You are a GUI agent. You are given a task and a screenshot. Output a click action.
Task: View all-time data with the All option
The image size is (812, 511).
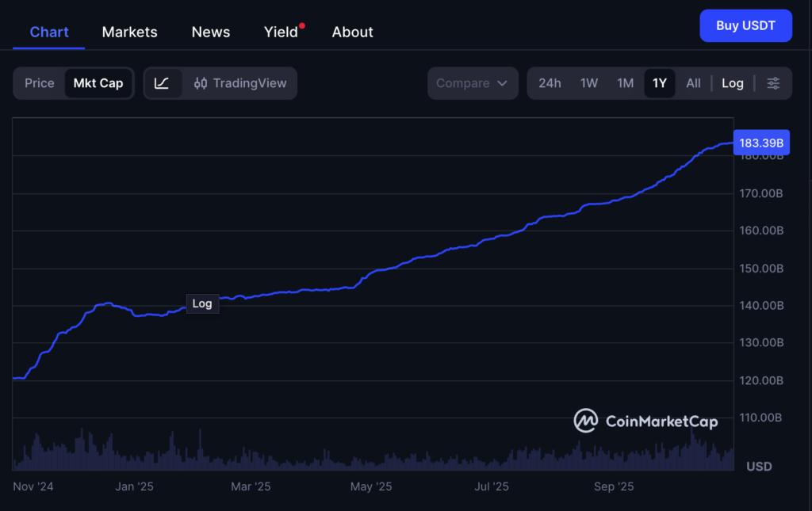(x=693, y=82)
